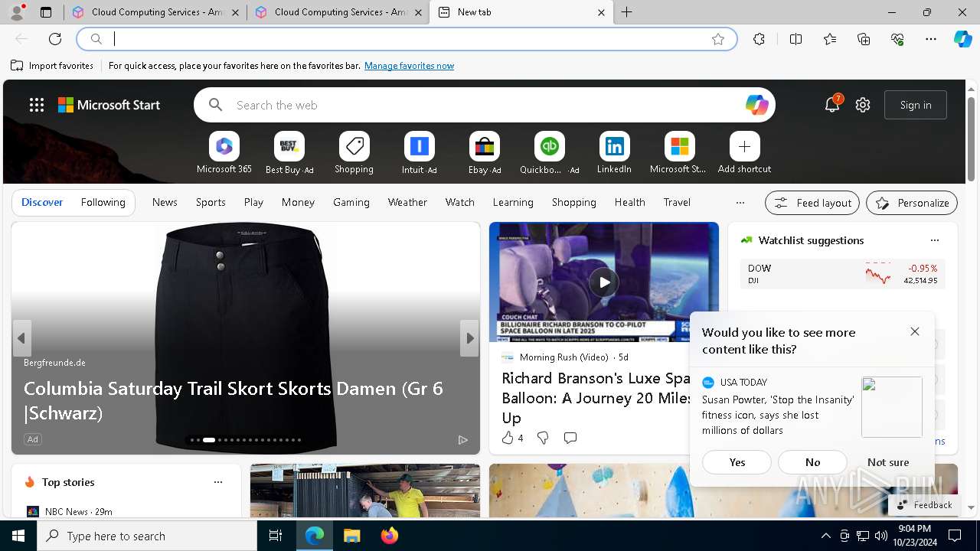This screenshot has width=980, height=551.
Task: Choose Not sure in content prompt
Action: (888, 462)
